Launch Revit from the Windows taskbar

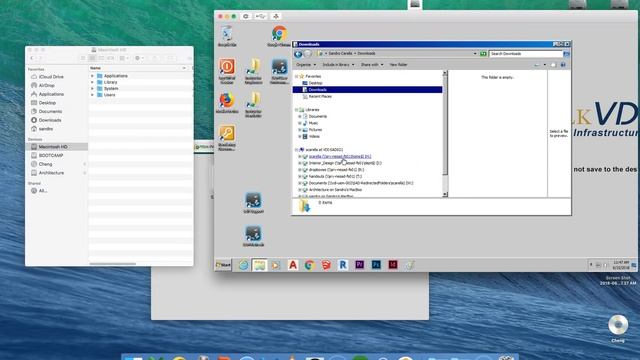click(343, 265)
